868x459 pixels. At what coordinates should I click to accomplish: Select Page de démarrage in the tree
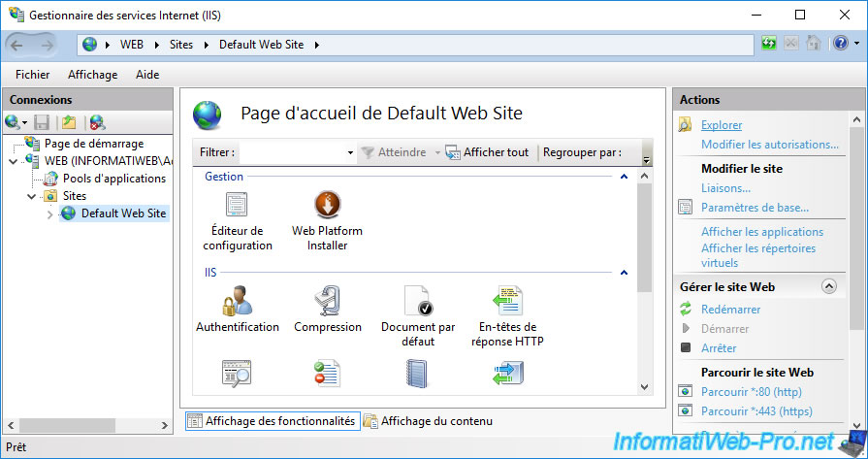click(x=93, y=144)
